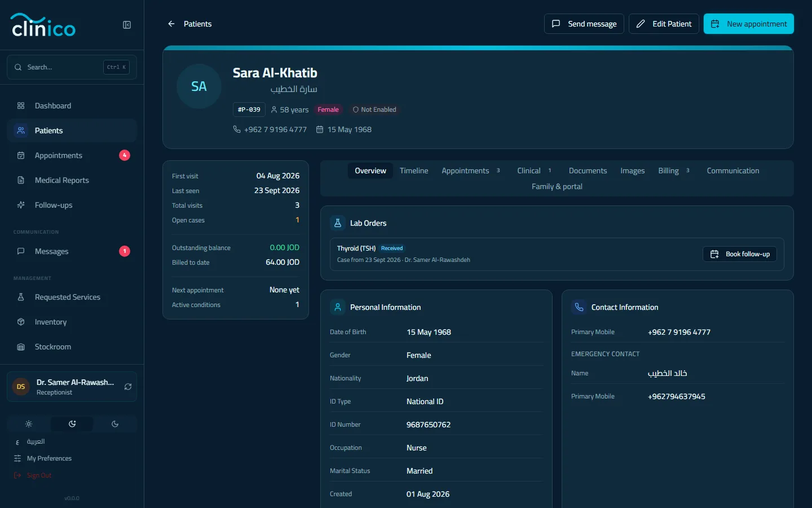
Task: Select the auto theme moon-star toggle
Action: click(72, 424)
